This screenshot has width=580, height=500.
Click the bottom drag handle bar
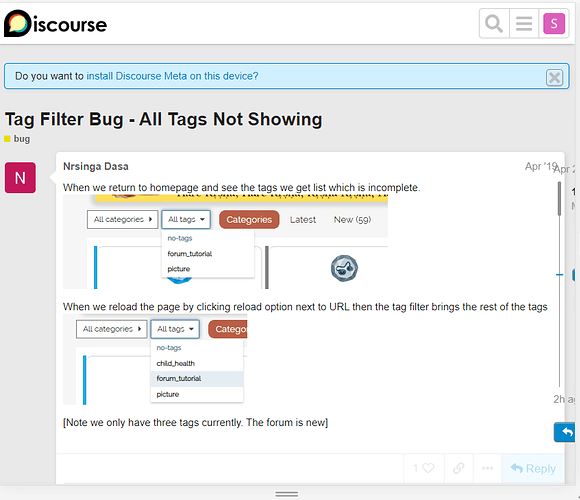pyautogui.click(x=287, y=494)
